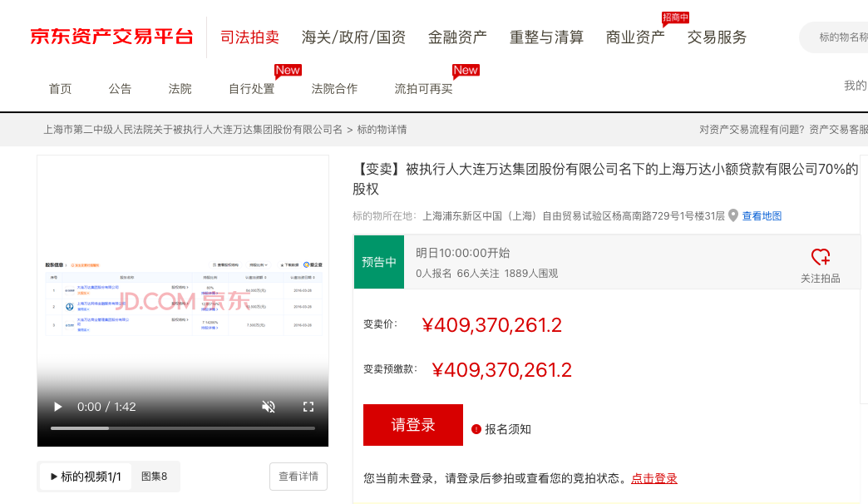
Task: Click the 京东资产交易平台 logo
Action: tap(111, 37)
